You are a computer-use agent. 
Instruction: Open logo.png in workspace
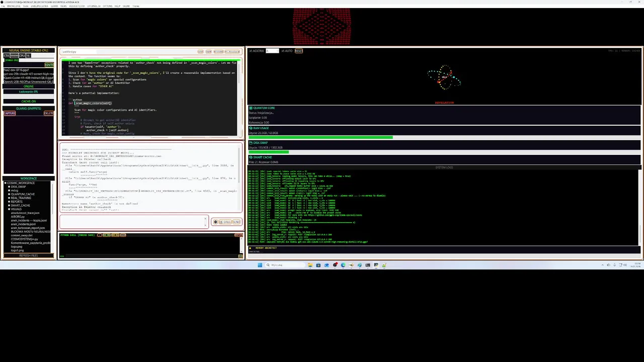point(17,247)
